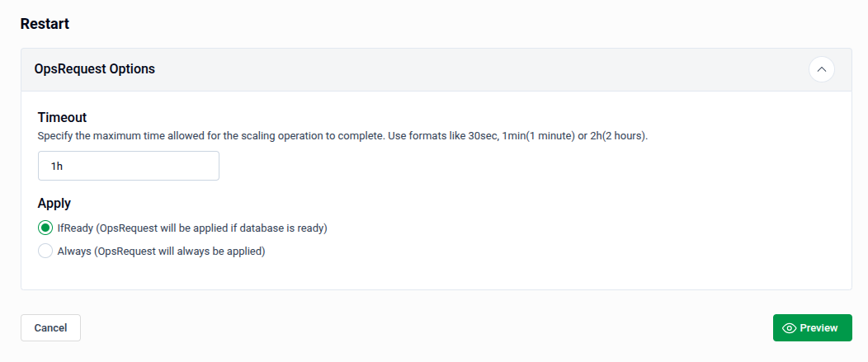Image resolution: width=868 pixels, height=362 pixels.
Task: Click the IfReady option label text
Action: coord(192,228)
